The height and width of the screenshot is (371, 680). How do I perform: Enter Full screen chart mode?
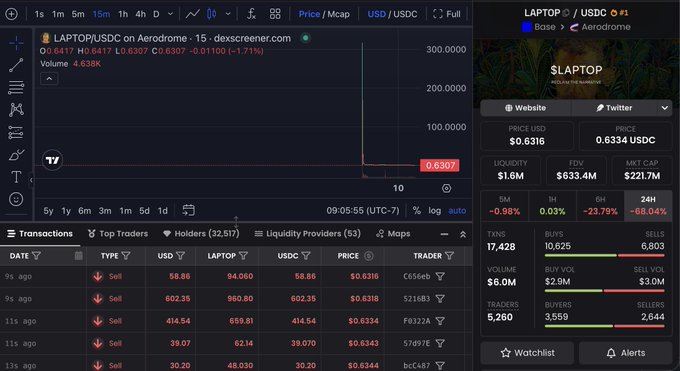[447, 14]
